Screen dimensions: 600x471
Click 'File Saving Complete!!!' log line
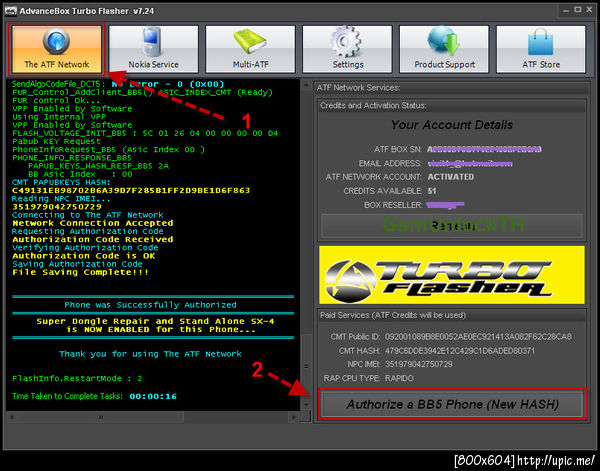(80, 272)
